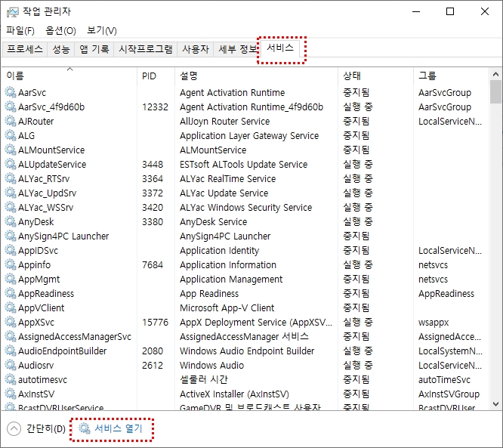This screenshot has width=503, height=448.
Task: Click the AnySign4PC Launcher gear icon
Action: coord(11,236)
